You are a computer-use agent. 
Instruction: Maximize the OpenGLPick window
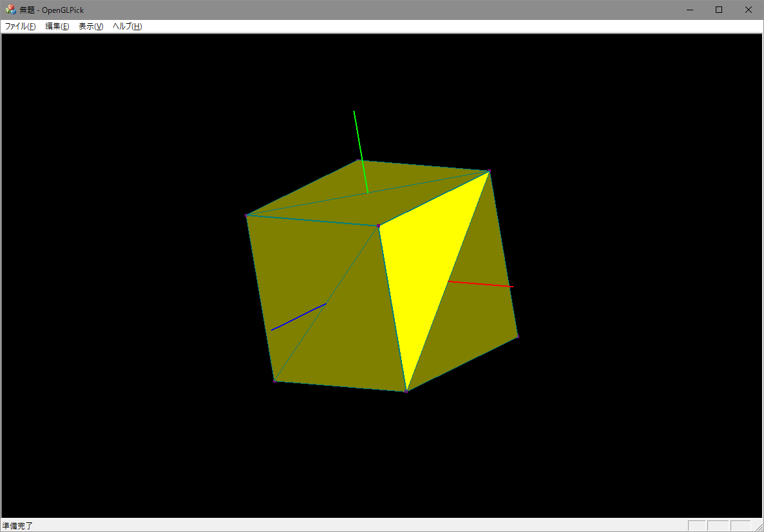(719, 10)
